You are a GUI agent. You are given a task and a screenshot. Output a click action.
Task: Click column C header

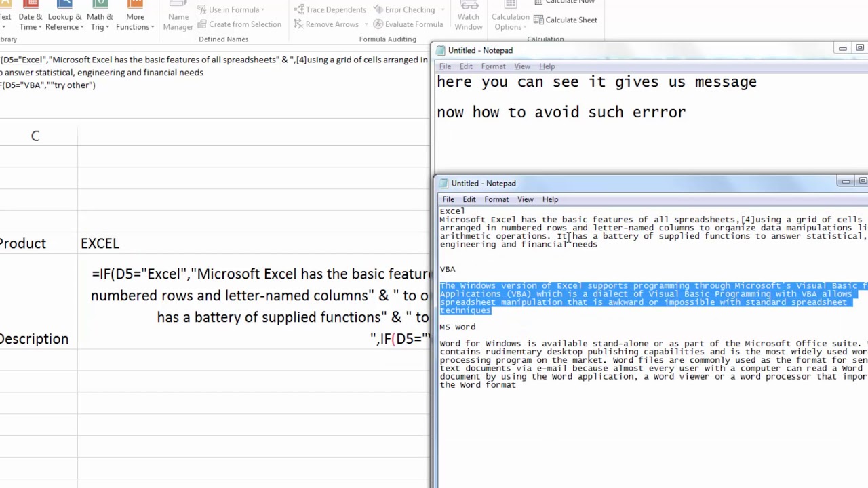[x=35, y=136]
